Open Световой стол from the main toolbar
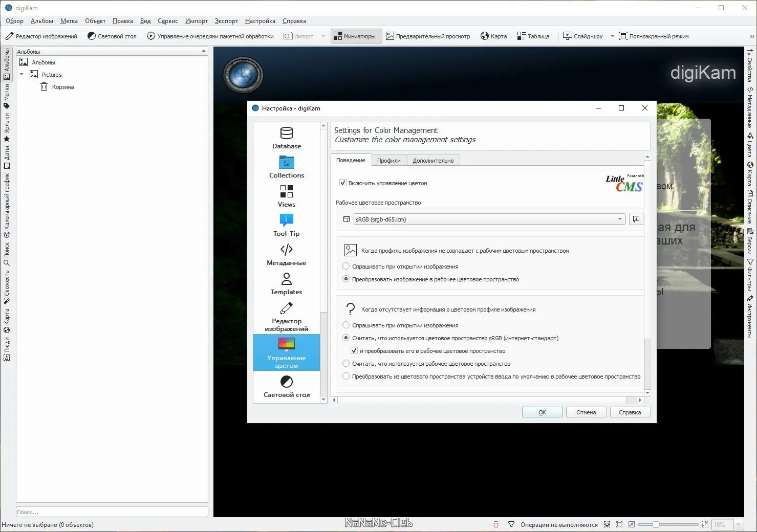 pyautogui.click(x=112, y=36)
